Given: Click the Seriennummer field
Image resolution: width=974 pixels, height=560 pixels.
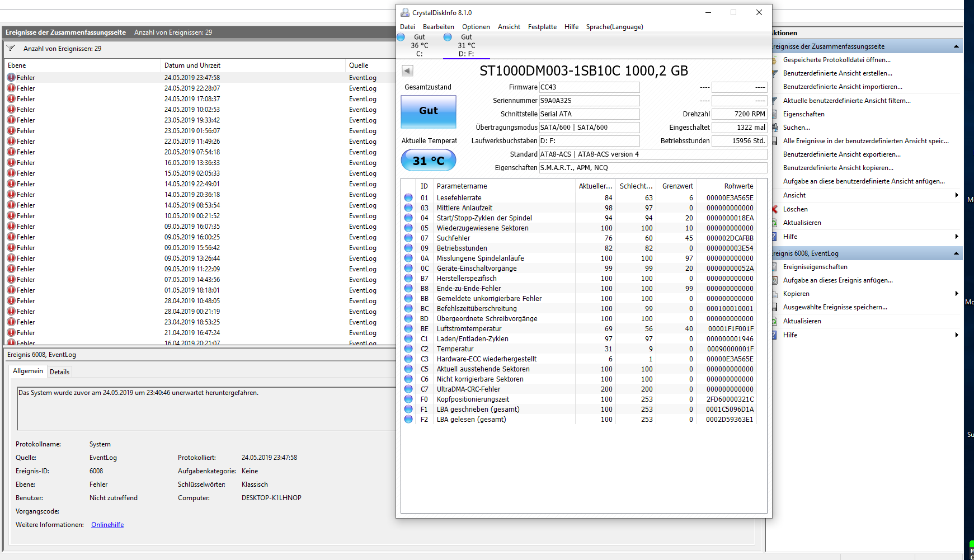Looking at the screenshot, I should (589, 101).
